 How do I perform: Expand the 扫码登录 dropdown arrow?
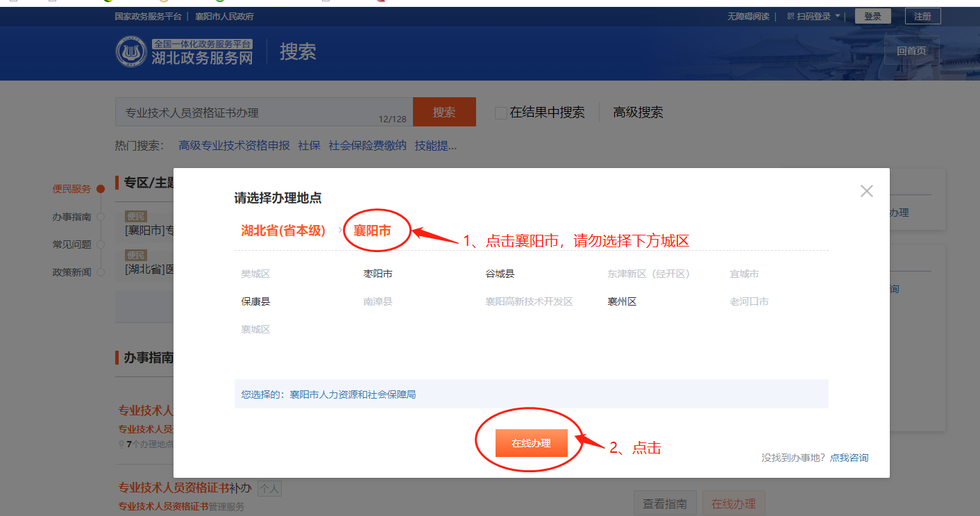coord(838,16)
